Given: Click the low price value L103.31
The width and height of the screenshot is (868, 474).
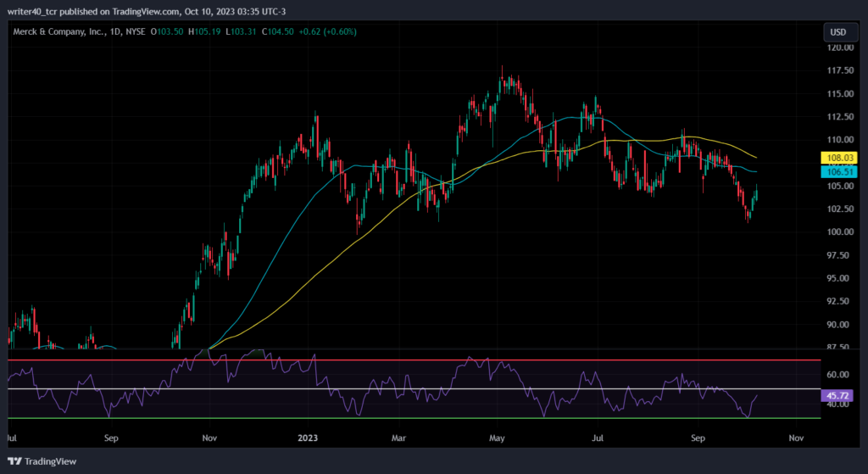Looking at the screenshot, I should (x=241, y=32).
